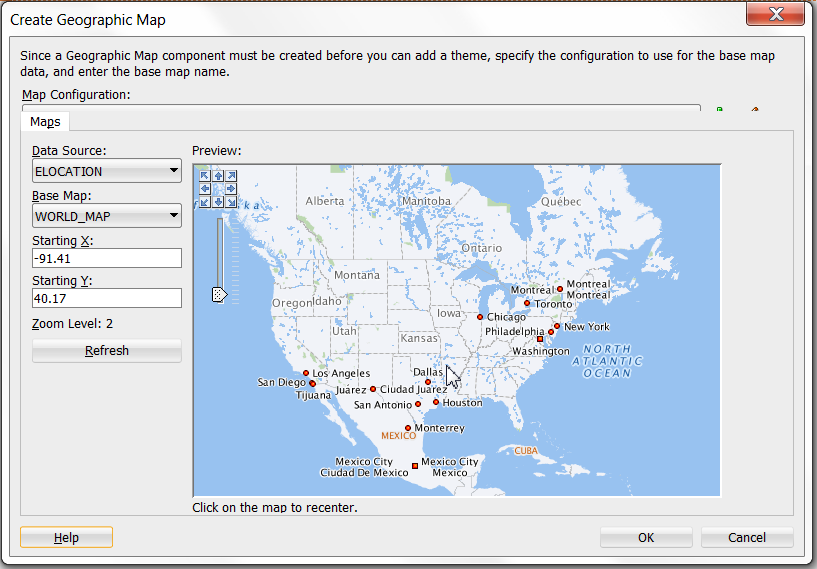The height and width of the screenshot is (569, 817).
Task: Recenter the map on the Chicago marker
Action: pos(480,317)
